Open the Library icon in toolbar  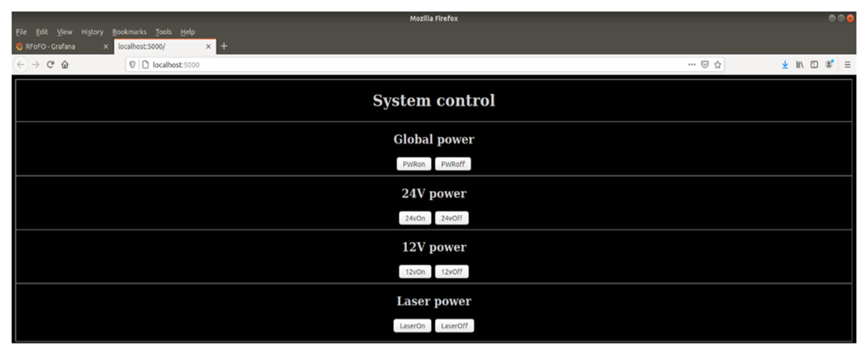point(800,64)
